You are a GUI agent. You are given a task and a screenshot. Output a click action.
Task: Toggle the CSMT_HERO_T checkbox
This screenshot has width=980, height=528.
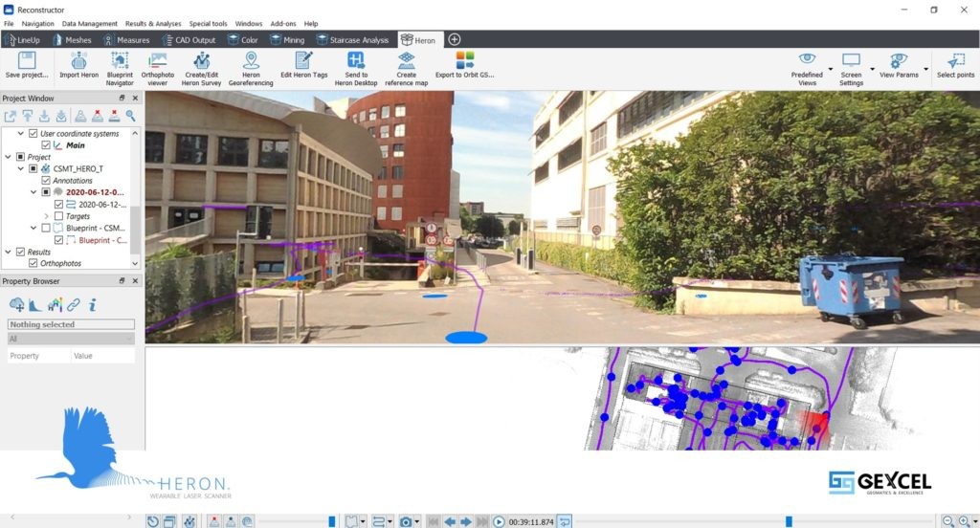[33, 168]
